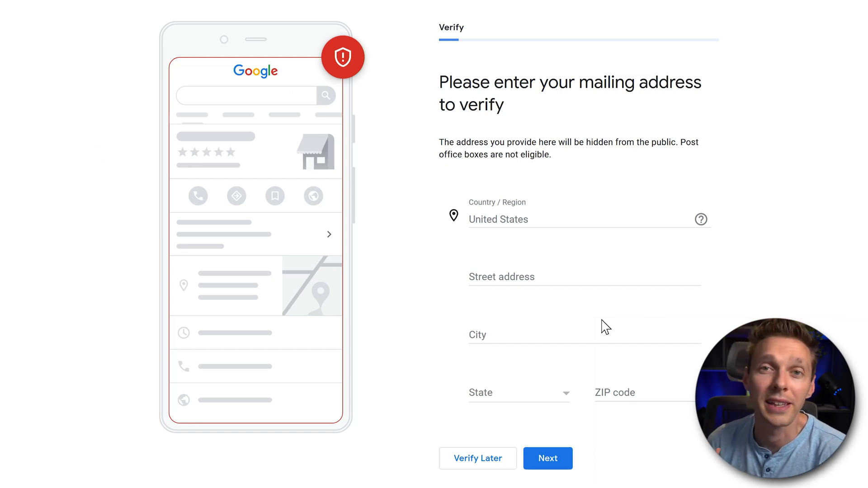Click Verify Later to skip verification
The width and height of the screenshot is (868, 488).
tap(477, 458)
